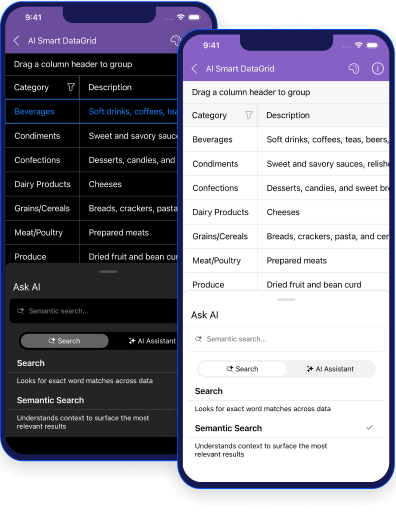The height and width of the screenshot is (512, 396).
Task: Click 'AI Smart DataGrid' title on light phone
Action: tap(240, 69)
